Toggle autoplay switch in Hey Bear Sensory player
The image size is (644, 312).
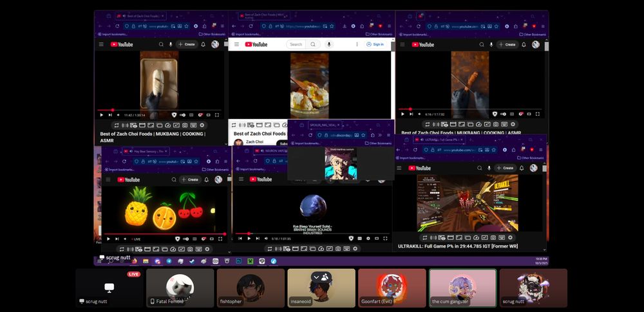pyautogui.click(x=186, y=239)
